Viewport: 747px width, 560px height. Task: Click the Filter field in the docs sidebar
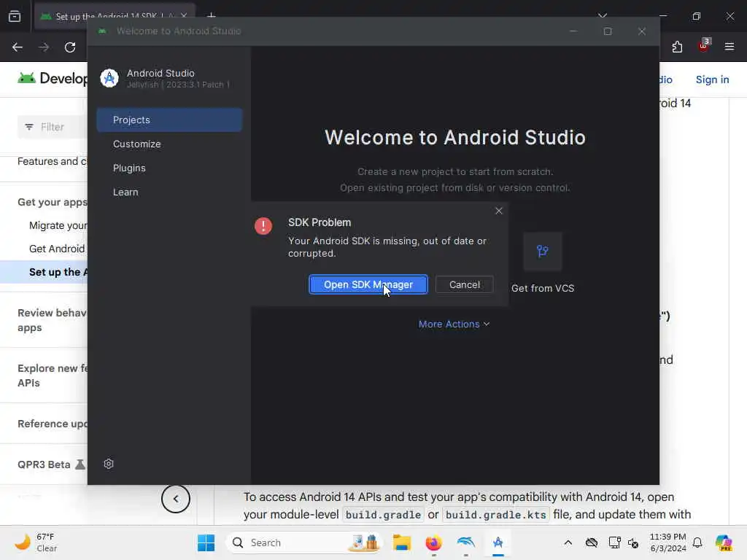pos(53,127)
